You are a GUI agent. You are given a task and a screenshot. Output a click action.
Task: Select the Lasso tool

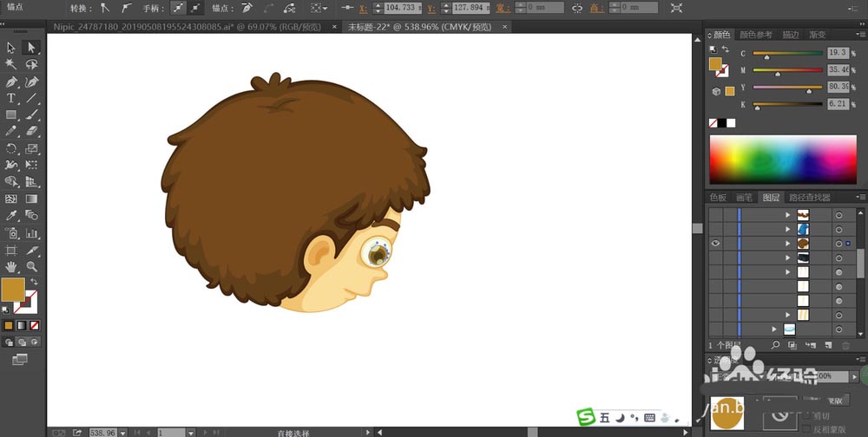(x=31, y=64)
